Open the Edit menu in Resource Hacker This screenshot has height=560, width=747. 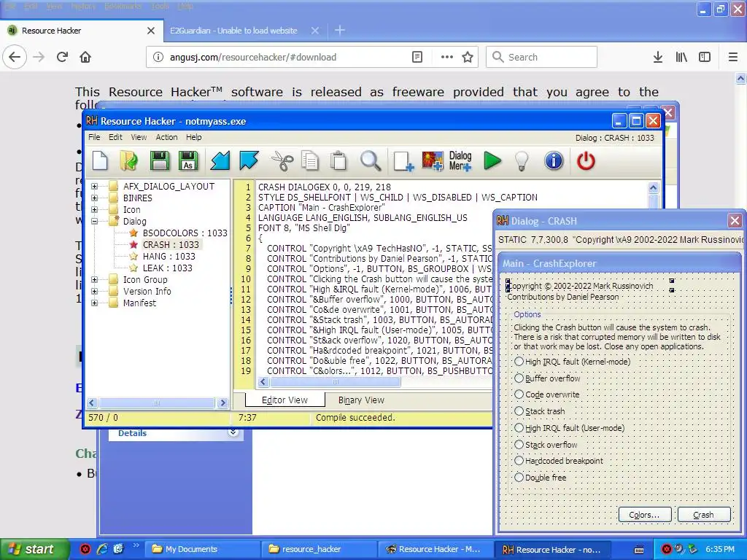pyautogui.click(x=115, y=137)
